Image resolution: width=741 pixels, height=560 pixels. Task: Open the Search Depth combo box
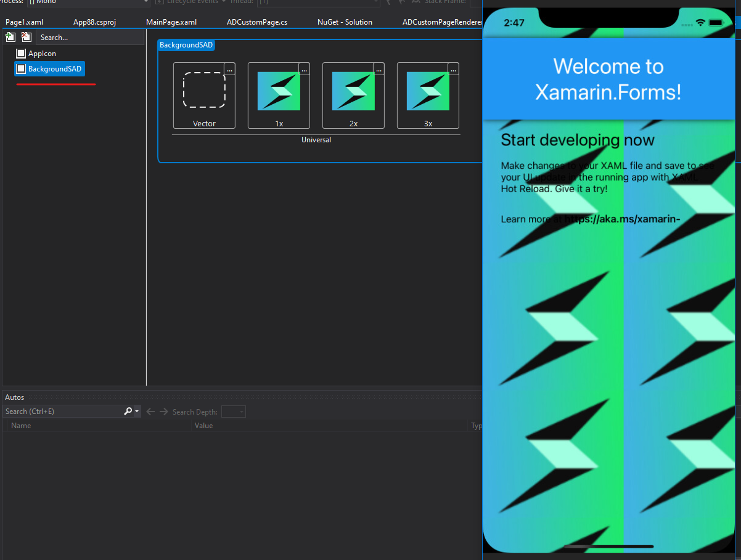tap(233, 411)
